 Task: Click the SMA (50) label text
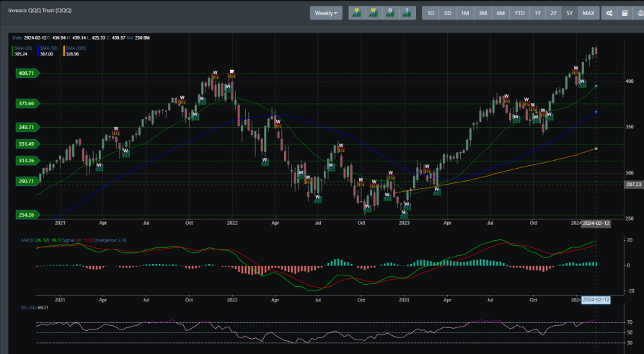49,48
